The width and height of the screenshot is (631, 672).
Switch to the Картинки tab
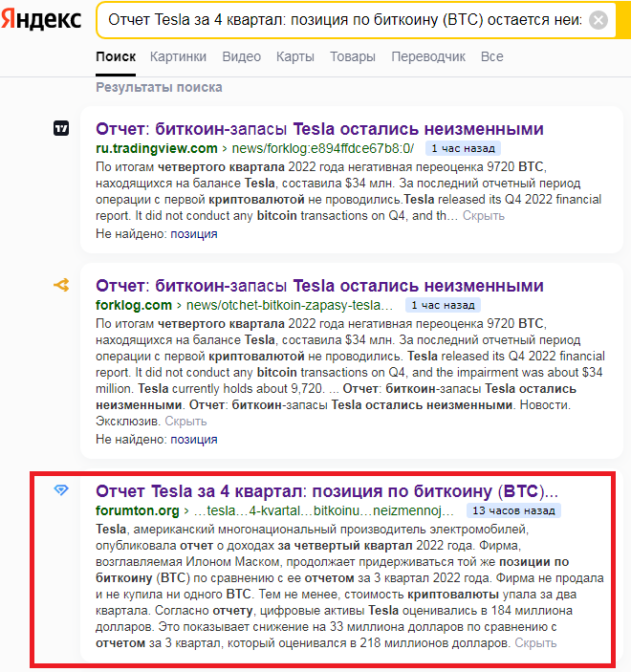coord(178,56)
